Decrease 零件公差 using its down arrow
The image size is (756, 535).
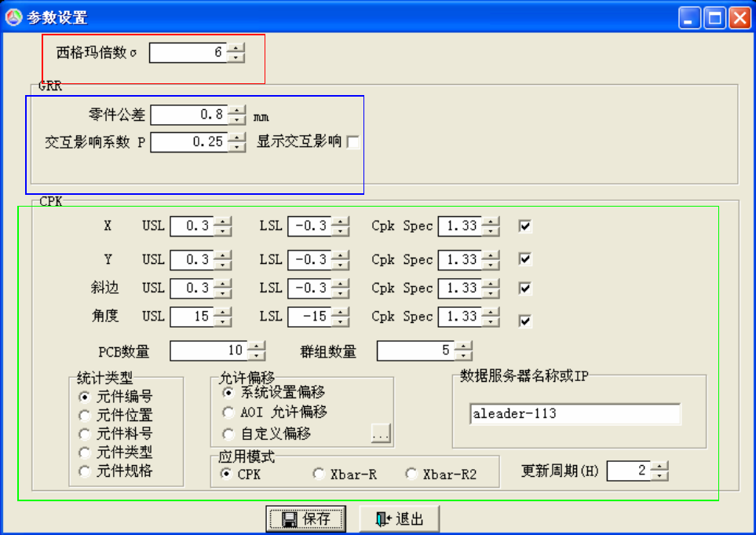point(237,120)
